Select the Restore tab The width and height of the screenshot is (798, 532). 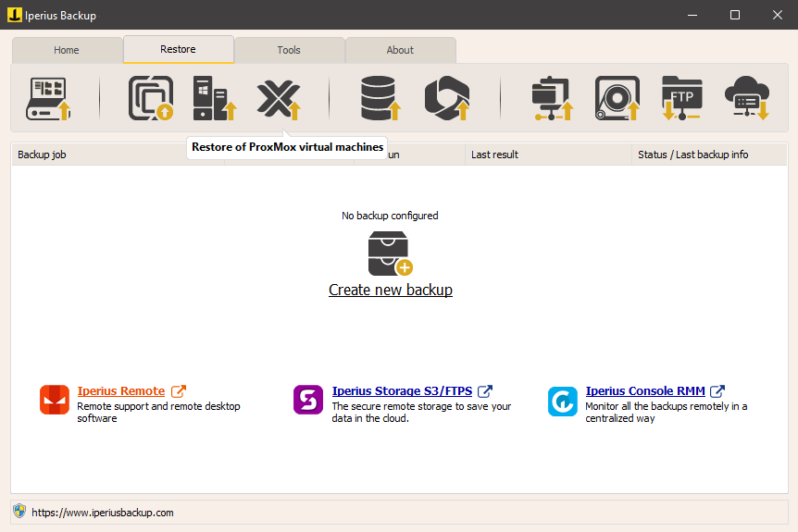[178, 49]
